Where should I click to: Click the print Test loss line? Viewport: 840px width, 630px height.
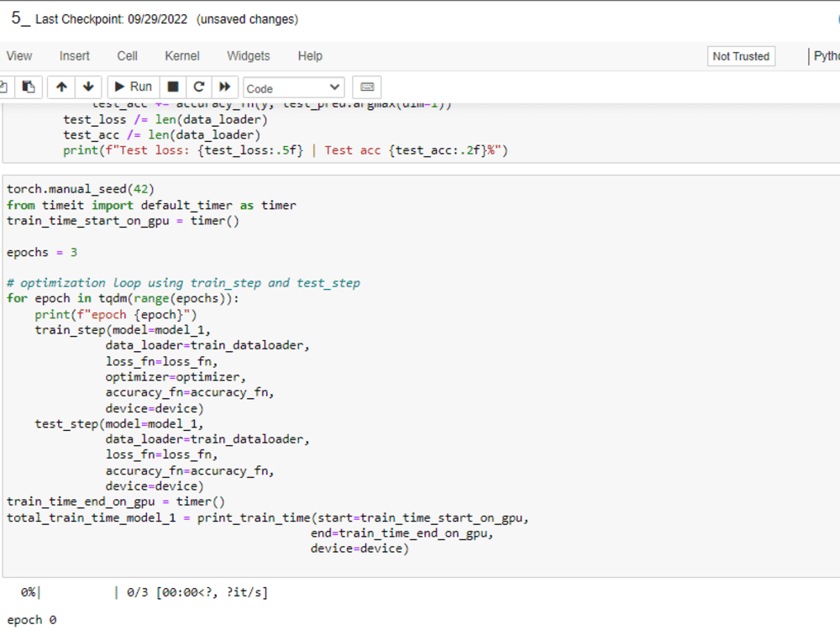286,150
